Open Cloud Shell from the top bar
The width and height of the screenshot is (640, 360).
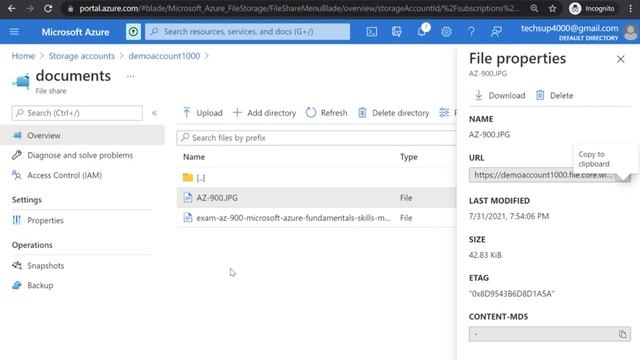pos(371,31)
